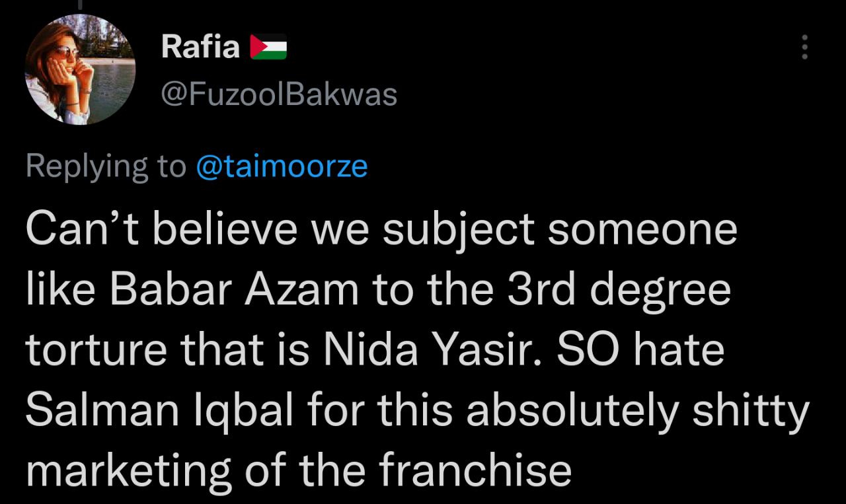Click the 'Replying to' label
Image resolution: width=846 pixels, height=504 pixels.
click(106, 166)
